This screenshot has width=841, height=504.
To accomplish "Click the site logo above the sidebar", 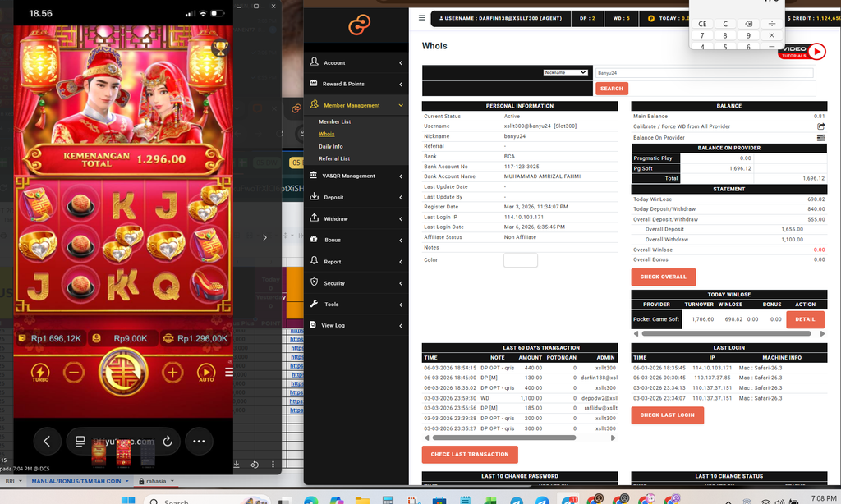I will coord(359,25).
